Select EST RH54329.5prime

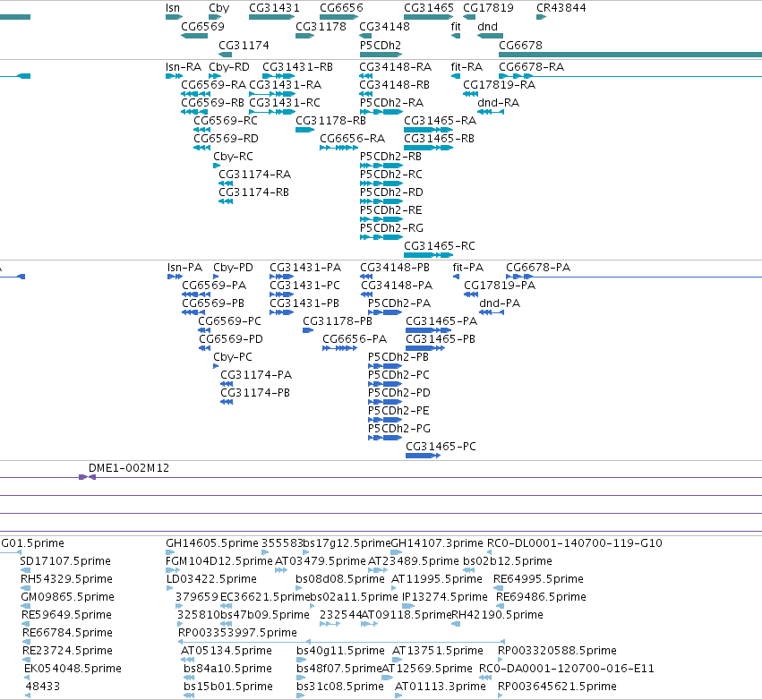click(x=66, y=579)
